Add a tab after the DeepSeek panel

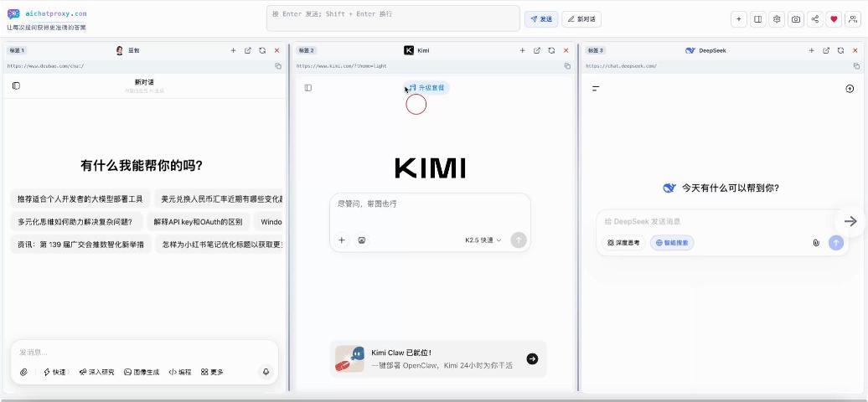(x=812, y=50)
